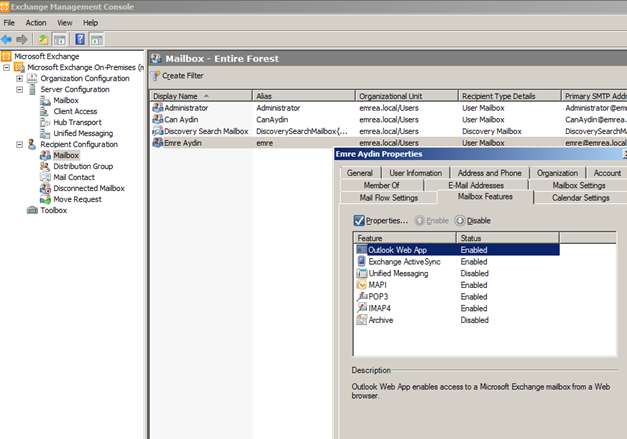Switch to the Mail Flow Settings tab
The height and width of the screenshot is (439, 627).
389,198
